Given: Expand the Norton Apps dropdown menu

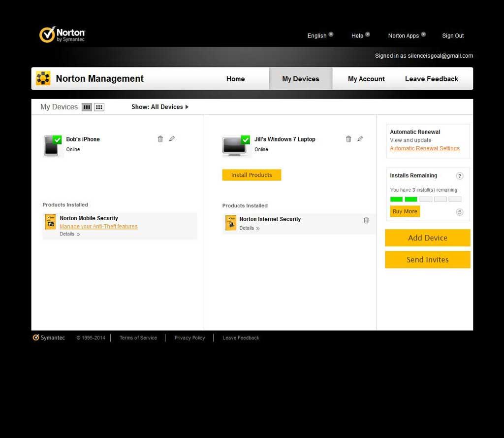Looking at the screenshot, I should click(x=407, y=35).
